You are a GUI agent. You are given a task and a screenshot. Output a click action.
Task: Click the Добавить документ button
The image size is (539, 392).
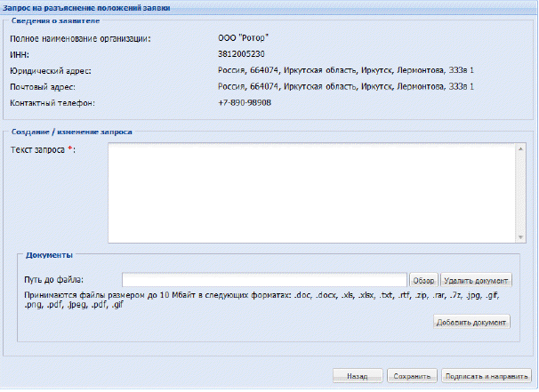pyautogui.click(x=471, y=323)
